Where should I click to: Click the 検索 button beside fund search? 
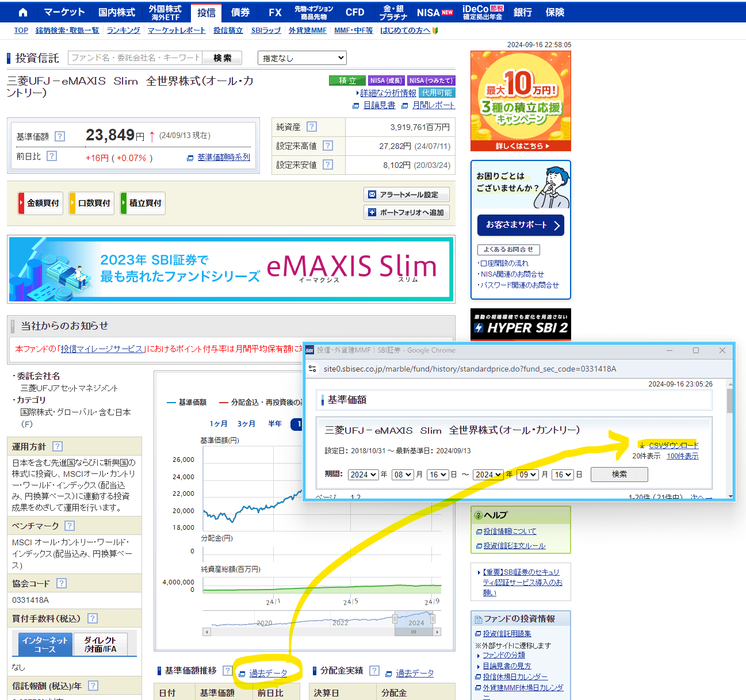click(x=222, y=58)
